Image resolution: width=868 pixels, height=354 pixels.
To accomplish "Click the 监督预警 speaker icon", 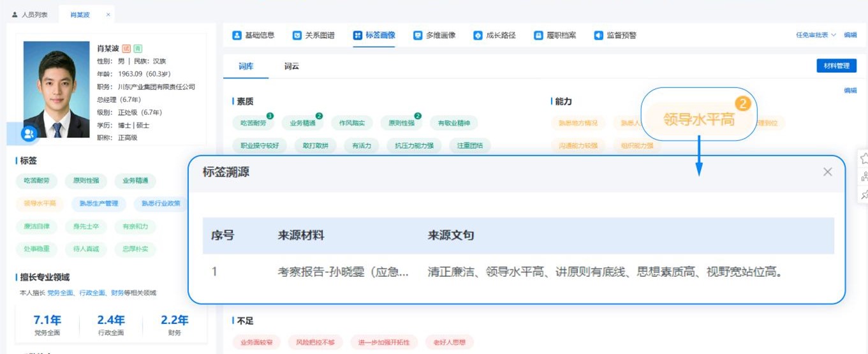I will tap(598, 36).
